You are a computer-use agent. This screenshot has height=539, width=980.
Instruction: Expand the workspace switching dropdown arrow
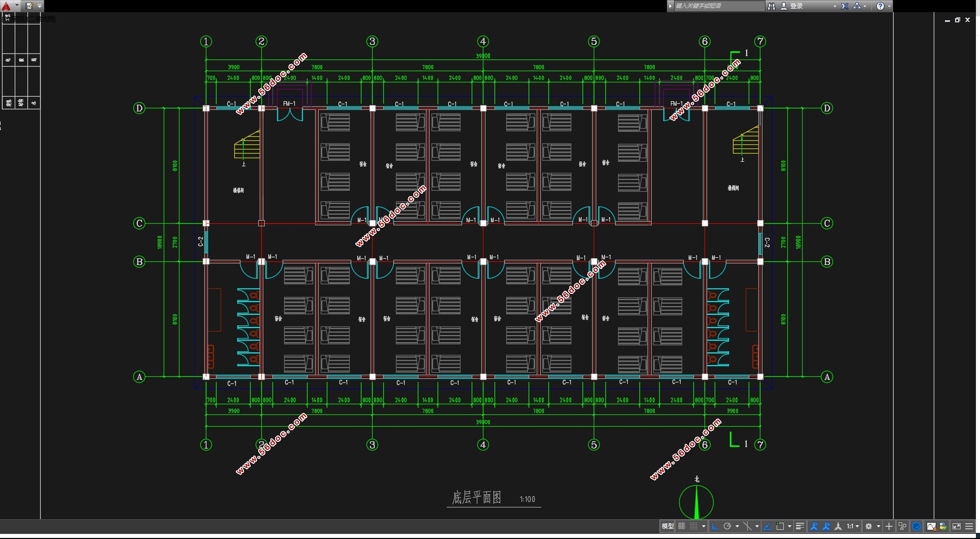point(878,526)
